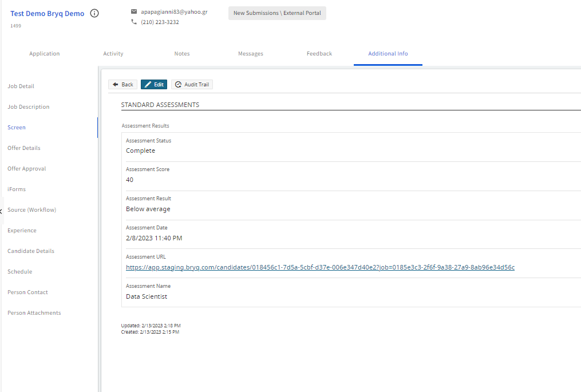Viewport: 581px width, 392px height.
Task: Click the phone icon next to number
Action: pos(134,22)
